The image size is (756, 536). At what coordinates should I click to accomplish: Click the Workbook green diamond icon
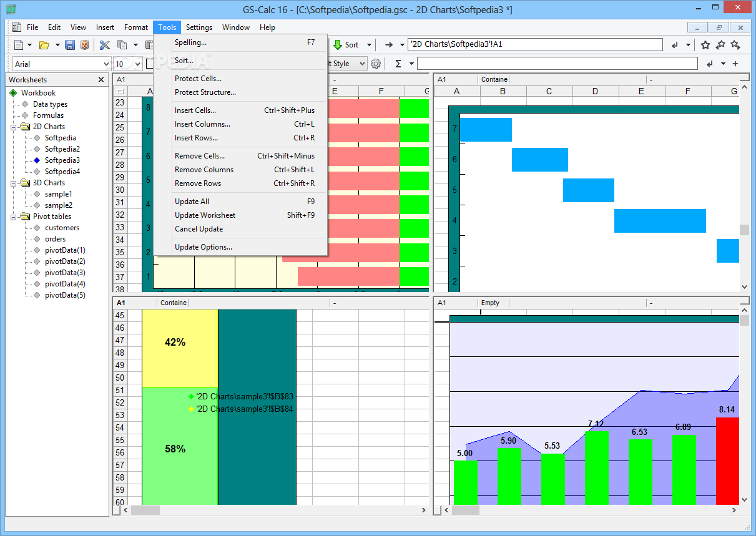pyautogui.click(x=13, y=93)
